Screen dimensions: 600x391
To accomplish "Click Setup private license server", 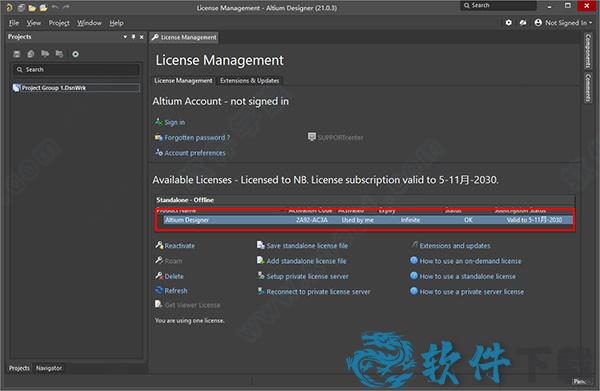I will (x=307, y=276).
